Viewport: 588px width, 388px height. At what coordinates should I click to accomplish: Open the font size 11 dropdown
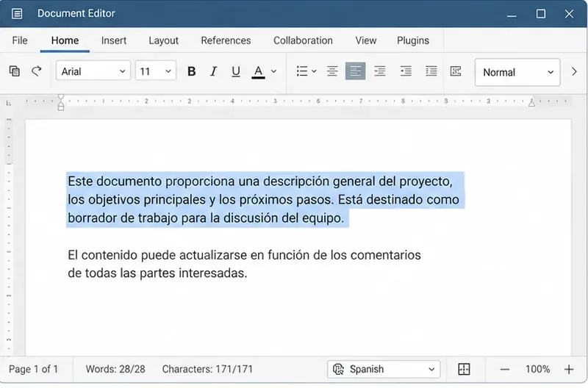point(156,71)
